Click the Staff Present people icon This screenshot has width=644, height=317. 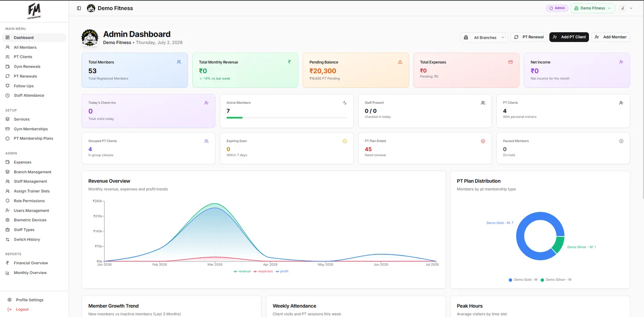tap(483, 103)
